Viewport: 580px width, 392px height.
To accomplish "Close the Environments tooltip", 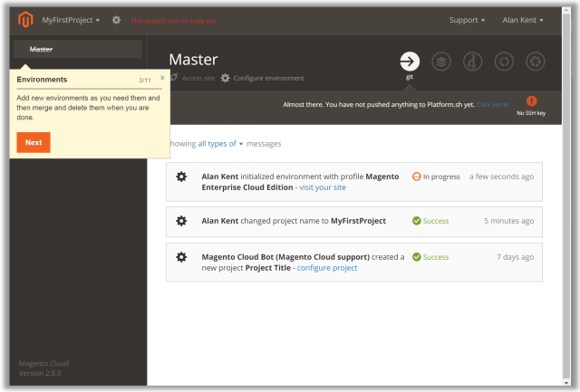I will pos(162,78).
